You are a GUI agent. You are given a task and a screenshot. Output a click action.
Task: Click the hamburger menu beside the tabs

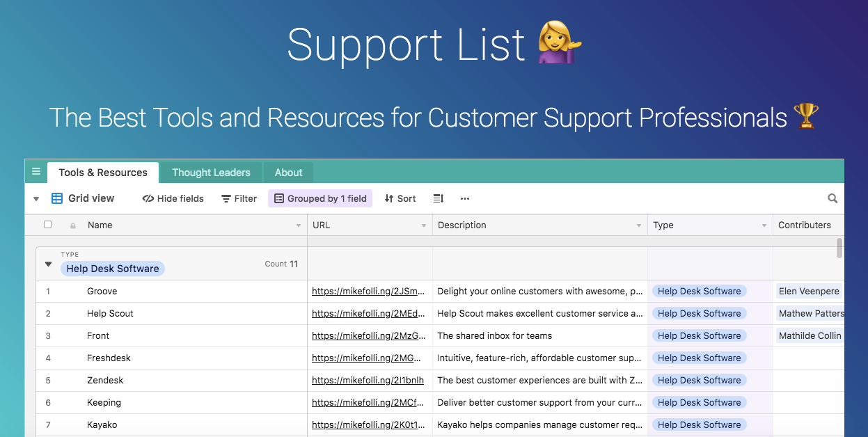(x=35, y=171)
